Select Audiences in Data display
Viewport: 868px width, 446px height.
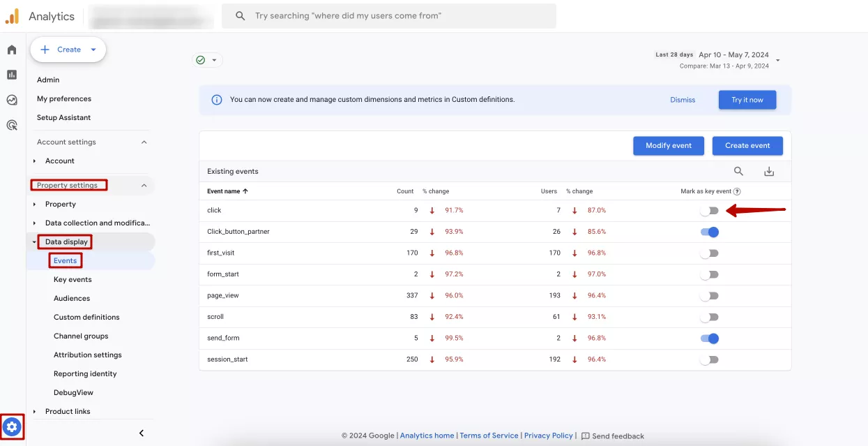coord(72,299)
